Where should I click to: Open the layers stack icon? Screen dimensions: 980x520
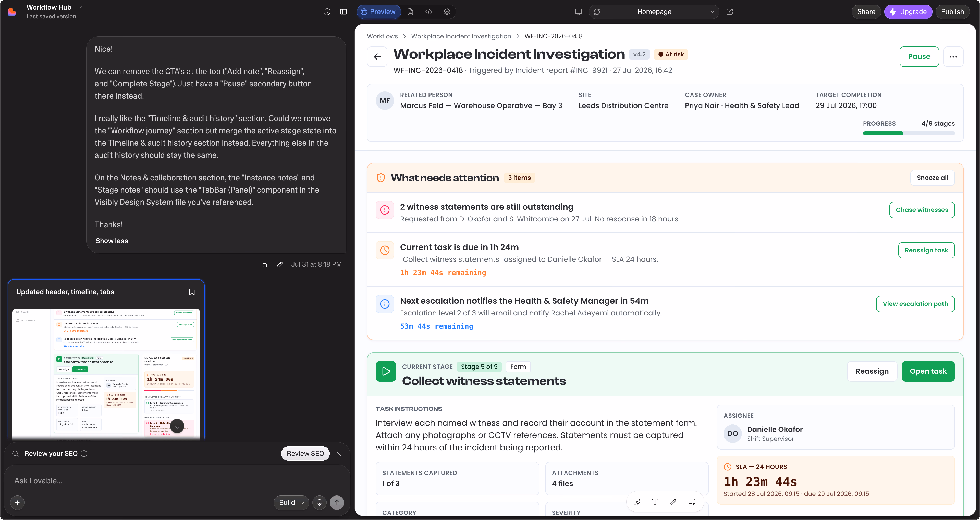point(447,12)
